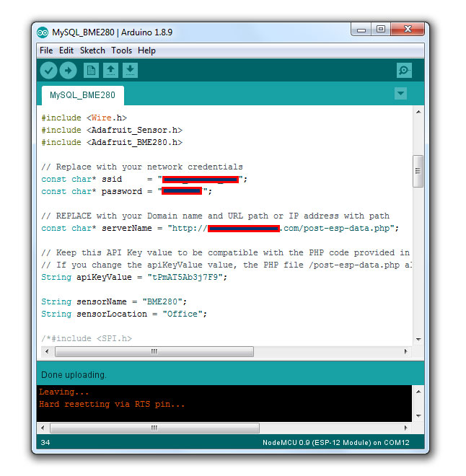466x476 pixels.
Task: Click the line number 34 in status bar
Action: [x=45, y=443]
